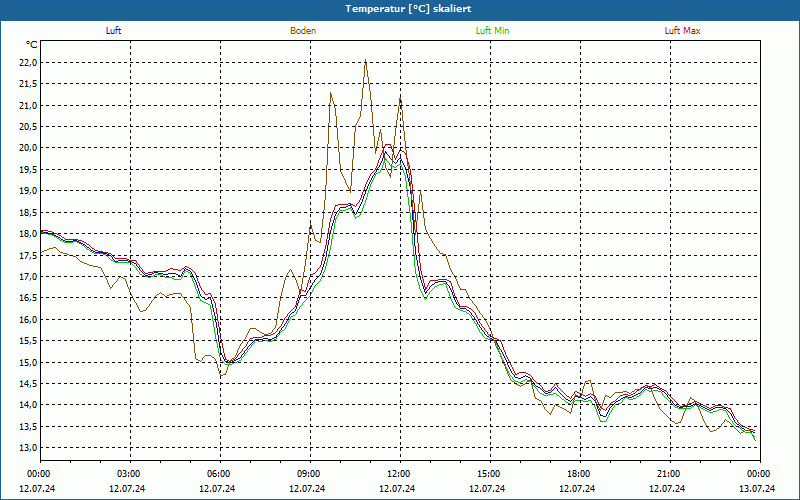Screen dimensions: 800x500
Task: Click the green Luft Min legend label
Action: click(492, 31)
